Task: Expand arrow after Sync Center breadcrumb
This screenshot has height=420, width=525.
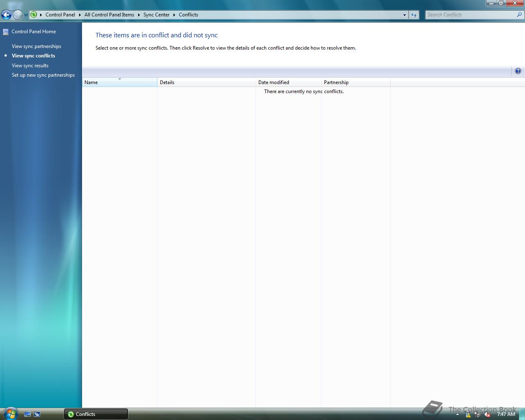Action: [x=174, y=15]
